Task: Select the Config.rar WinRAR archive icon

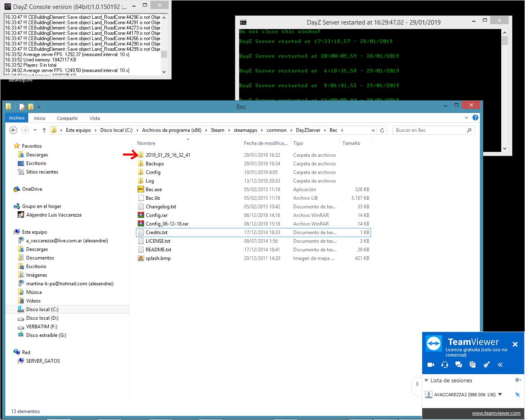Action: tap(141, 215)
